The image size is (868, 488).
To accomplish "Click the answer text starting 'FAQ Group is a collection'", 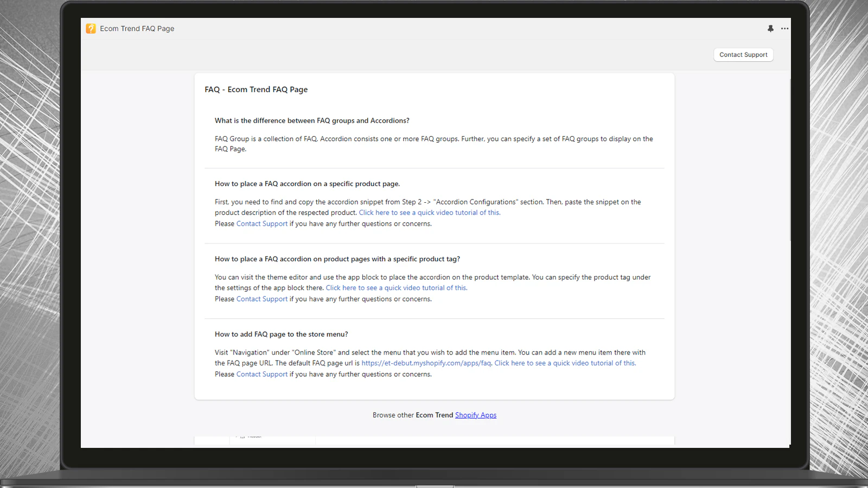I will (434, 144).
